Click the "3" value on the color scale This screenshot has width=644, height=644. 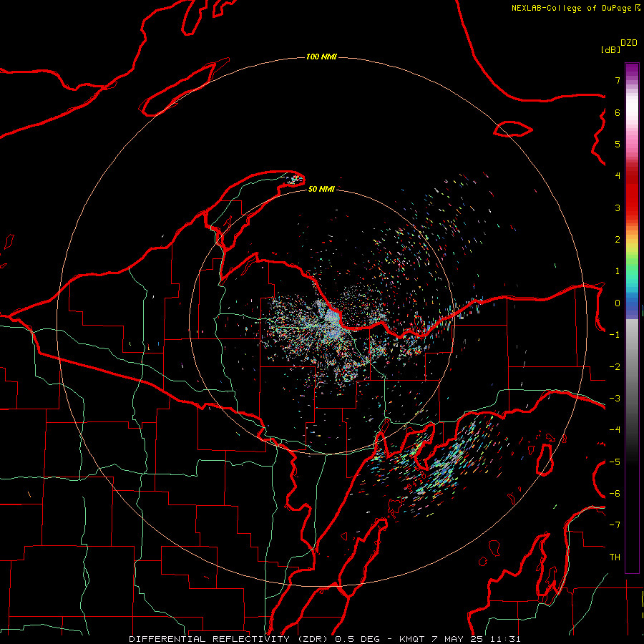tap(618, 208)
